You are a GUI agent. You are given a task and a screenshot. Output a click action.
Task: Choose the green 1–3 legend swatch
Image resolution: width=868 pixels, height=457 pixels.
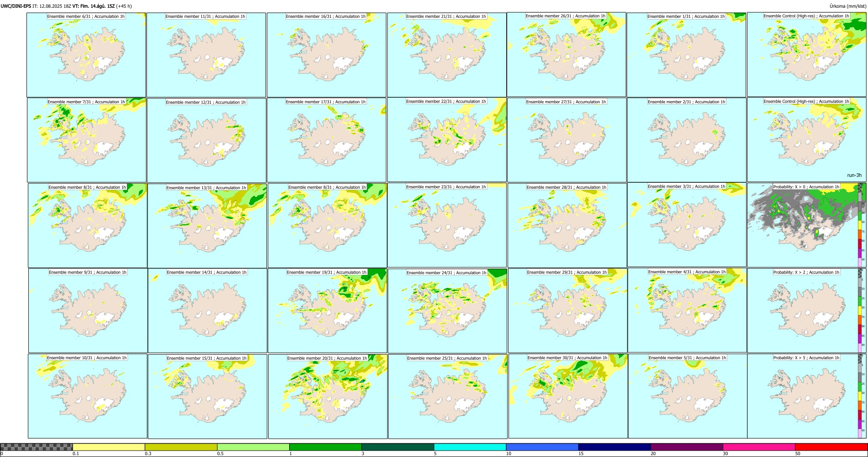[x=325, y=447]
